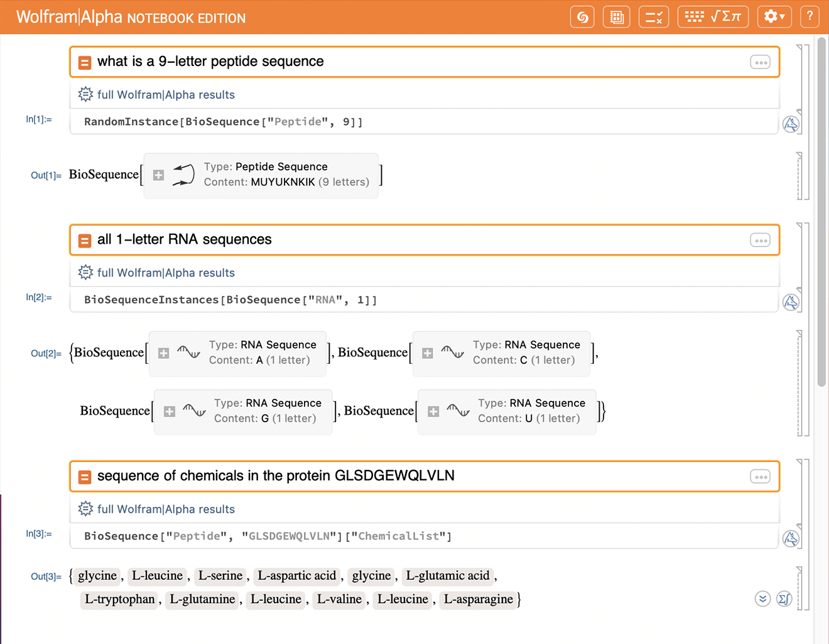Click the RandomInstance BioSequence Peptide code line

click(x=224, y=122)
